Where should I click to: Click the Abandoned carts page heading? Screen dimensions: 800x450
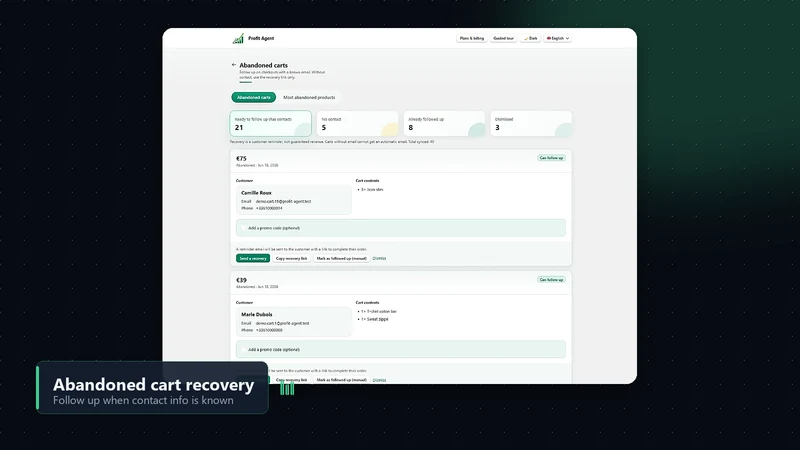pos(263,65)
